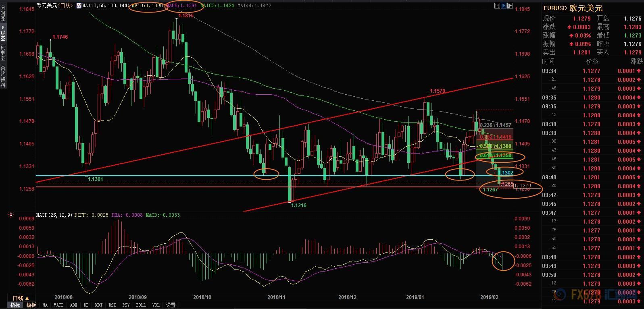The image size is (644, 309).
Task: Click the MA indicator icon beside chart title
Action: tap(78, 6)
